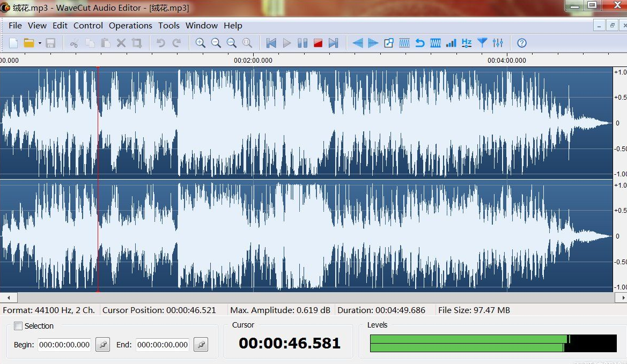The width and height of the screenshot is (627, 364).
Task: Click the solid blue waveform icon
Action: tap(436, 43)
